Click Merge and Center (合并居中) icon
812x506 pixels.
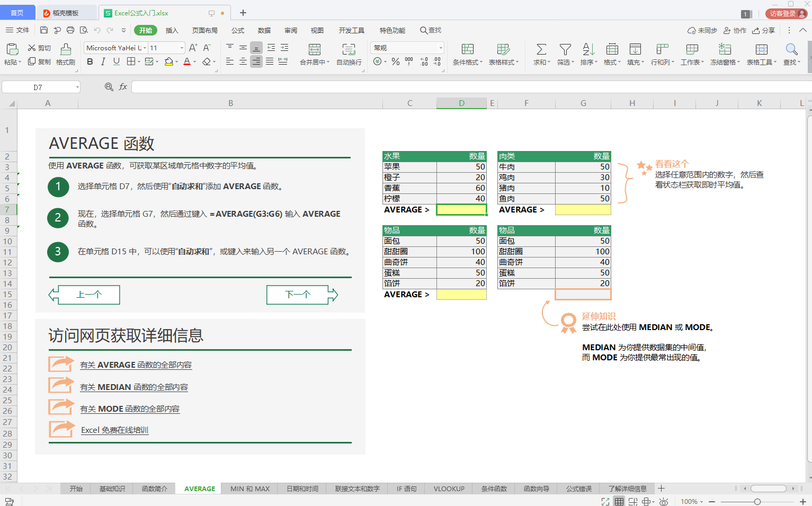[x=315, y=49]
